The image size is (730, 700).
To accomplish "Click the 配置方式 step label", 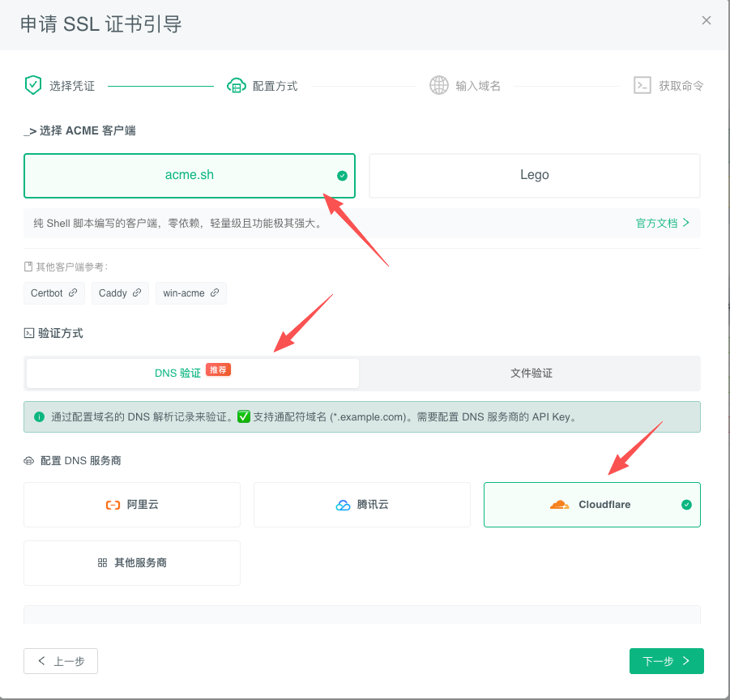I will pos(275,86).
